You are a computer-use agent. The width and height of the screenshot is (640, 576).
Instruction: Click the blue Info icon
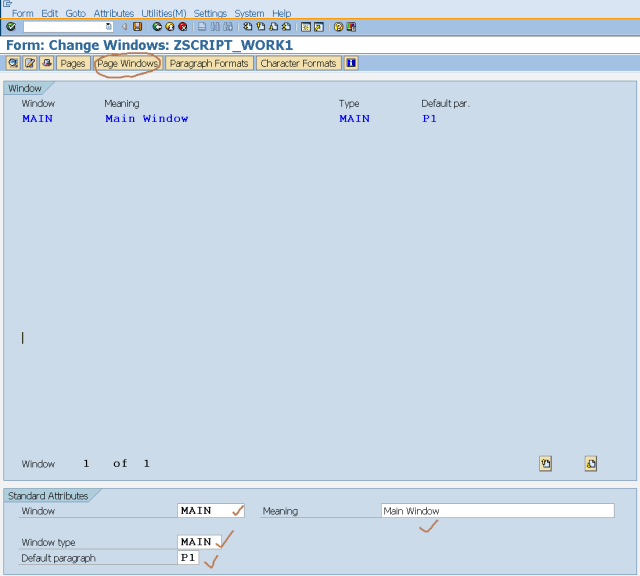pyautogui.click(x=351, y=63)
